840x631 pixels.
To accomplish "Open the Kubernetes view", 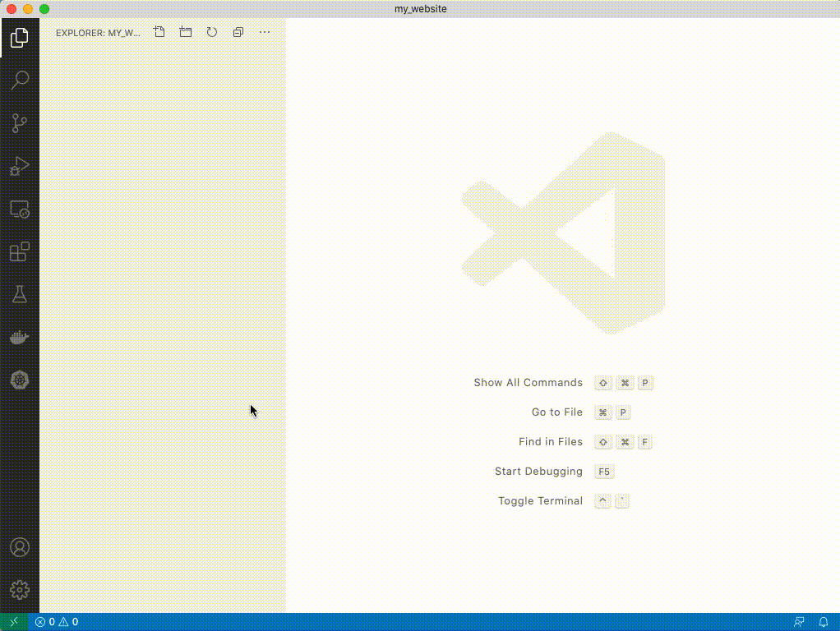I will [19, 380].
